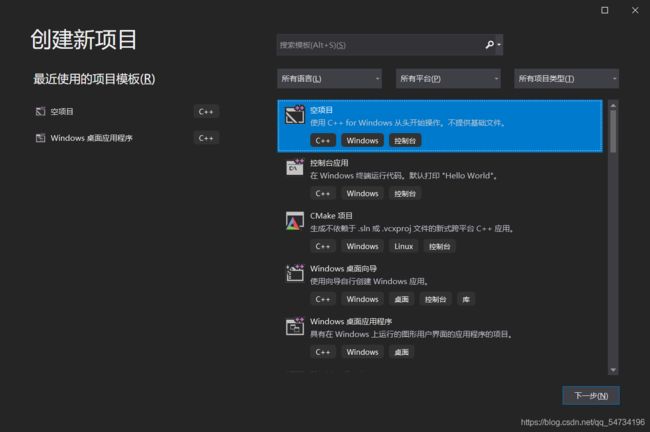Click the 桌面 tag on Windows 桌面向导

tap(401, 299)
